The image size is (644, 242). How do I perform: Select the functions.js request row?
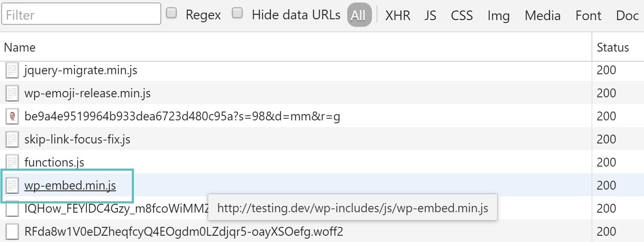55,162
